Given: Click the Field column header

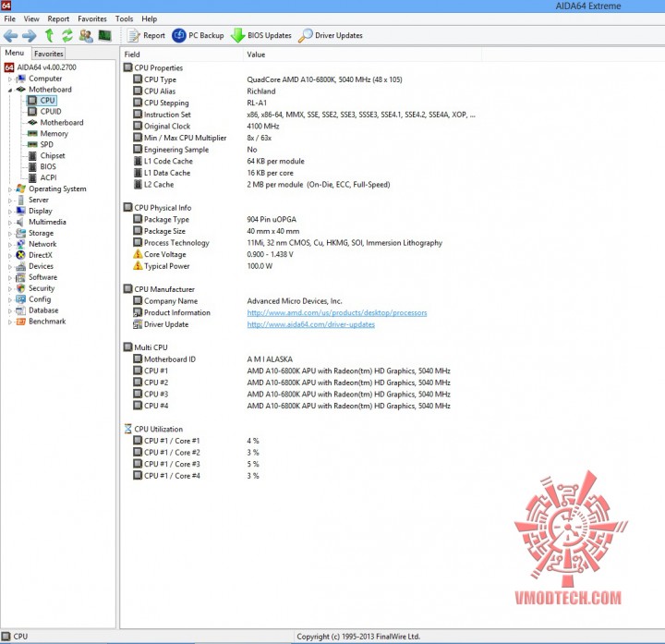Looking at the screenshot, I should (182, 55).
